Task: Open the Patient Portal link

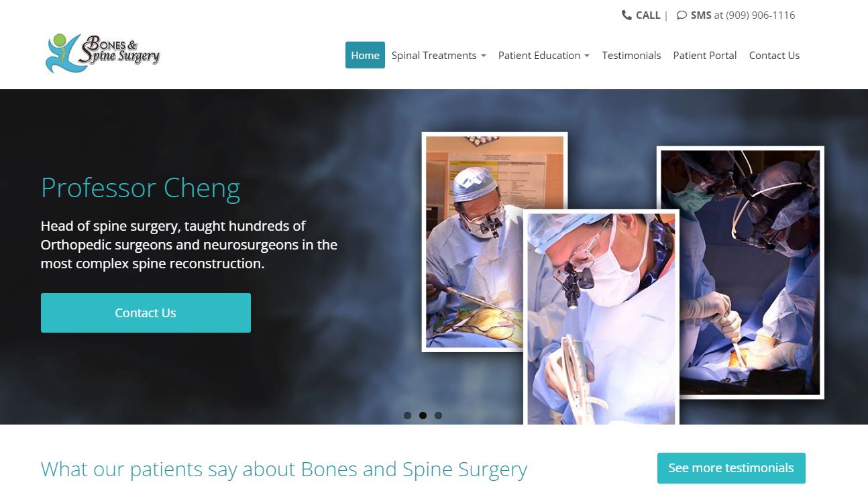Action: pyautogui.click(x=705, y=55)
